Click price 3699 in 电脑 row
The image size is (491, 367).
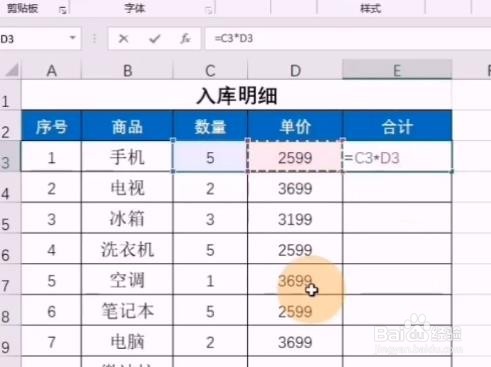(295, 341)
